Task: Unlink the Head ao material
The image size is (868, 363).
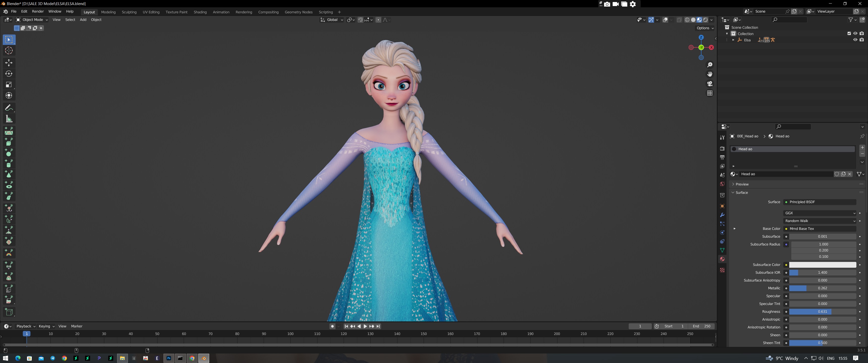Action: [x=850, y=174]
